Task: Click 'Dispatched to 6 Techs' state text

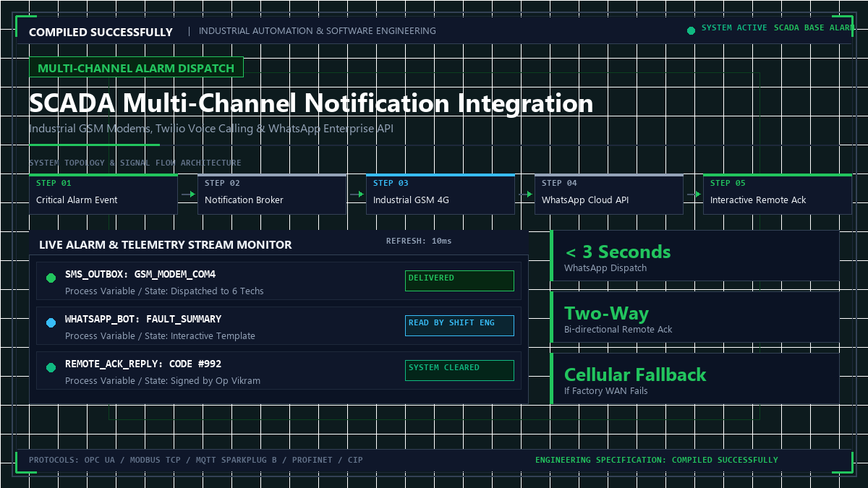Action: [x=216, y=291]
